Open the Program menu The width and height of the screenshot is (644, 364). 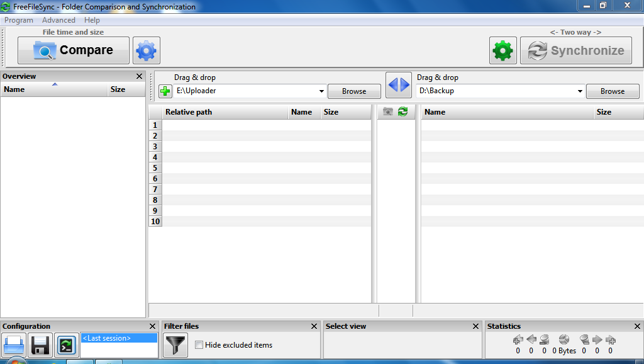click(19, 20)
